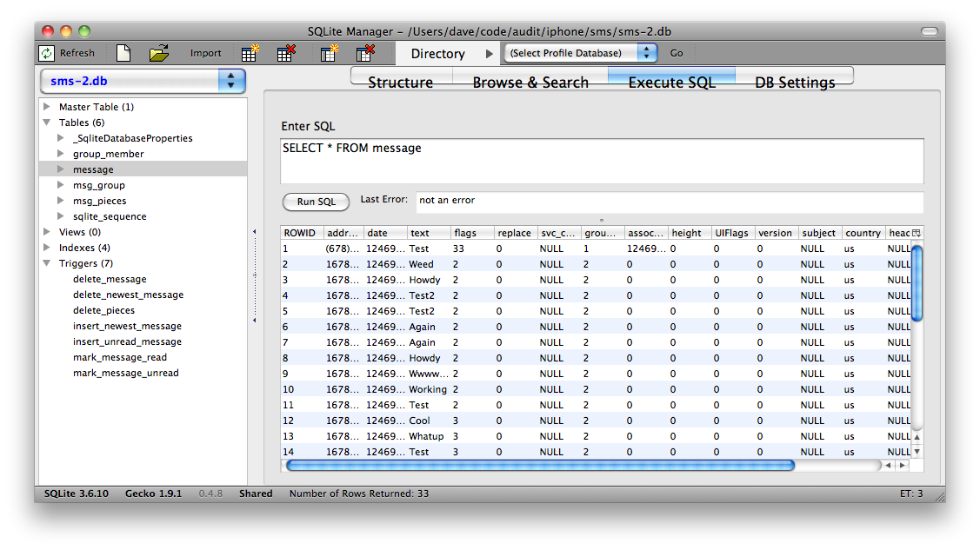Click the create index icon

click(x=329, y=53)
